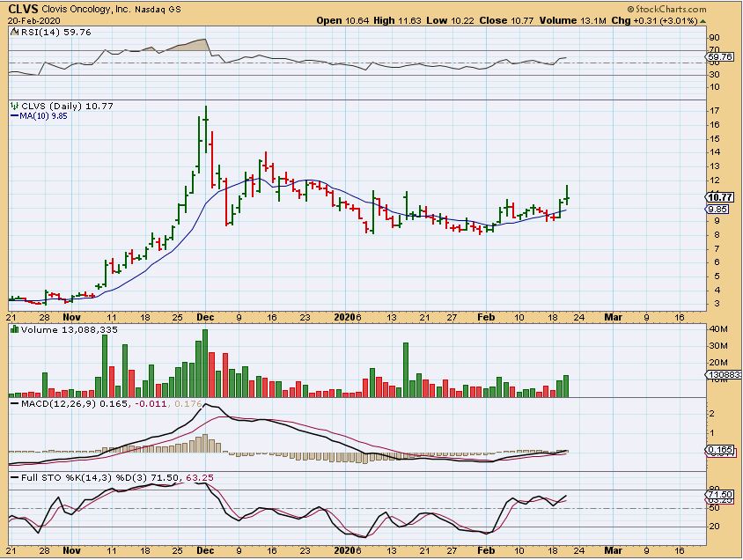Click the RSI(14) 59.76 legend text

[55, 33]
